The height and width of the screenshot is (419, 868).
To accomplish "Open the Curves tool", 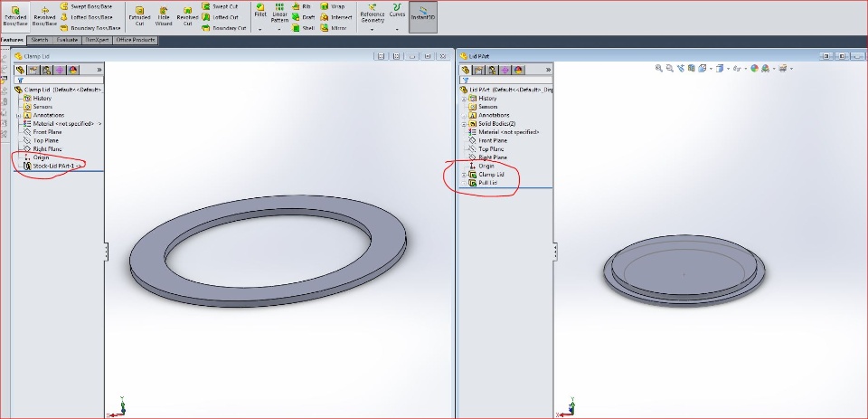I will (x=397, y=11).
